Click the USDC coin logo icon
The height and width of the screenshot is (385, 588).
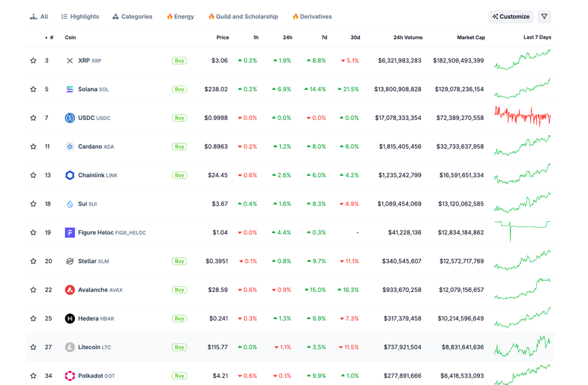pos(70,118)
